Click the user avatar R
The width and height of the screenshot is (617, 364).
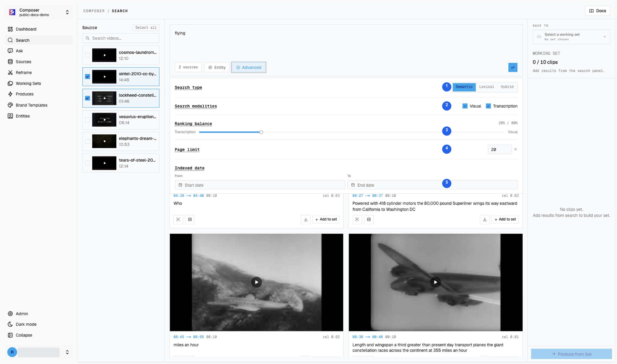point(12,352)
